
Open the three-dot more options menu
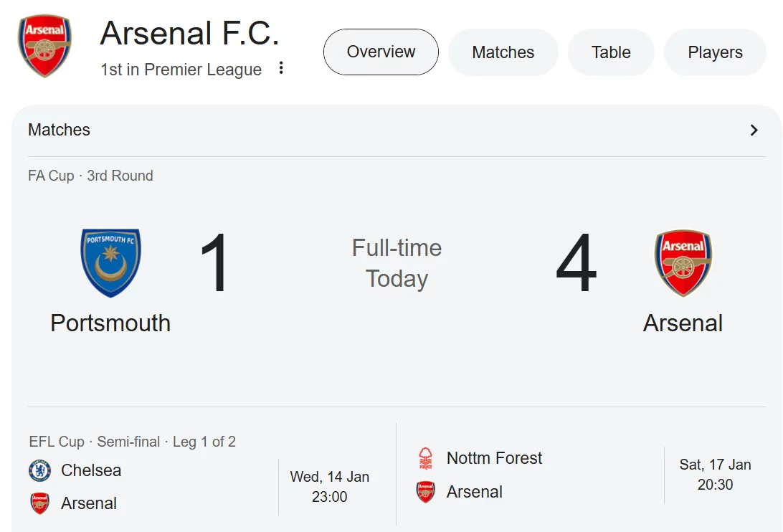coord(281,68)
